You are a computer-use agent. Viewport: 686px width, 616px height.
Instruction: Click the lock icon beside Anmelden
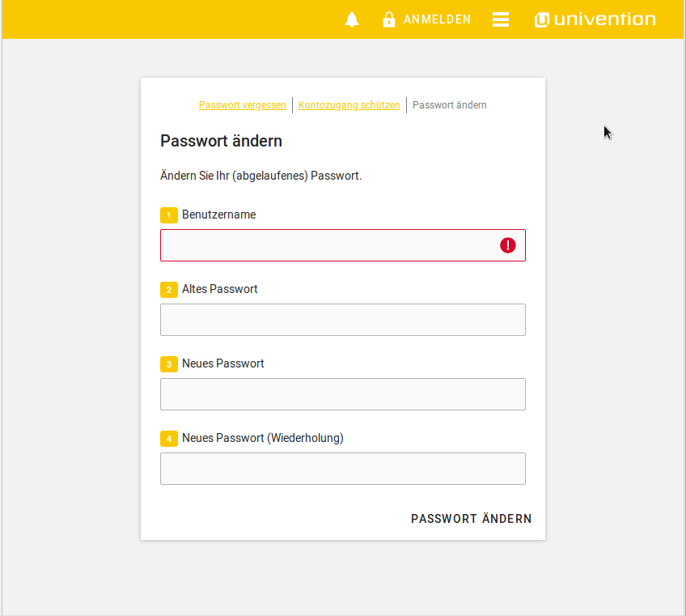[x=389, y=19]
